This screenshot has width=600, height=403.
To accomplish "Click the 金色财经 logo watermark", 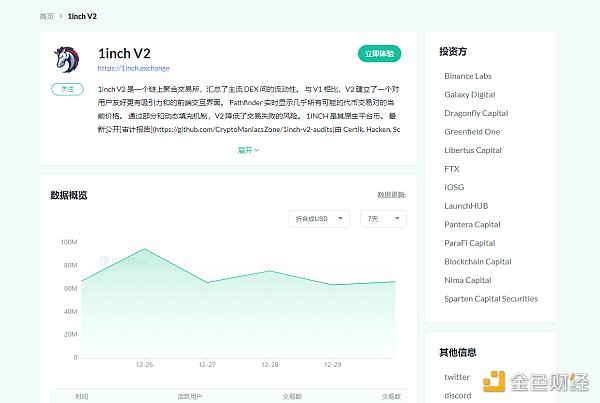I will coord(535,381).
